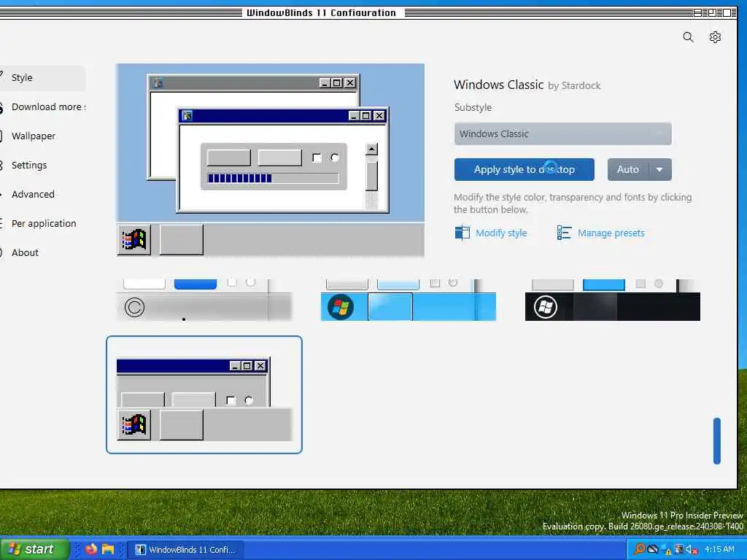747x560 pixels.
Task: Click the Manage presets list icon
Action: 564,233
